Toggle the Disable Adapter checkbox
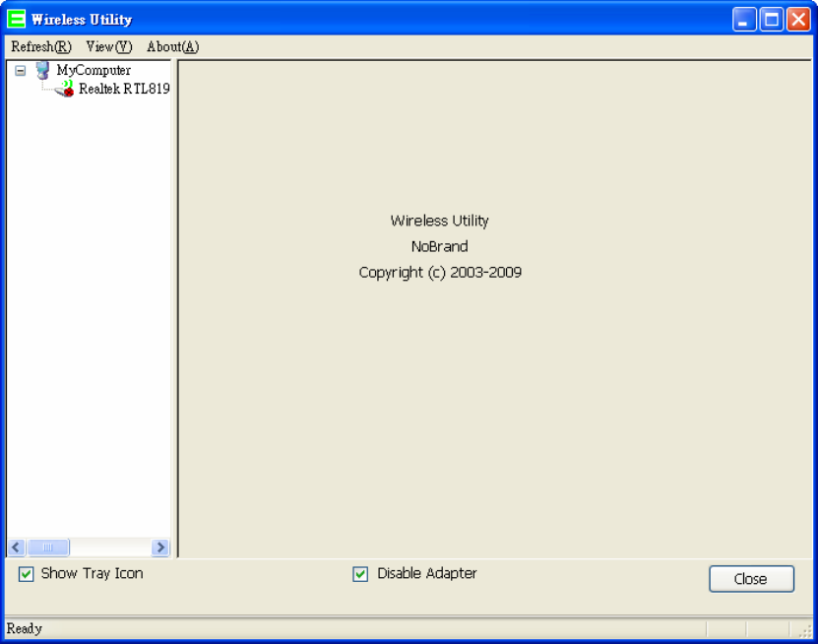Viewport: 818px width, 644px height. (x=360, y=574)
